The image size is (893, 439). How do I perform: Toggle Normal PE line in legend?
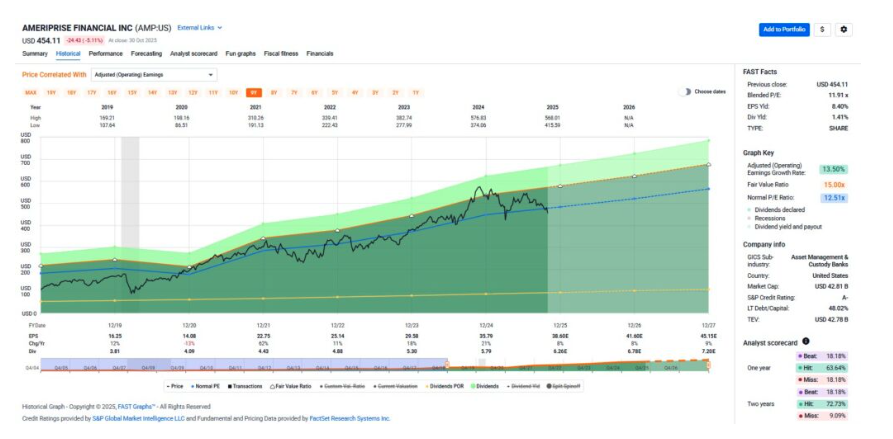tap(202, 386)
